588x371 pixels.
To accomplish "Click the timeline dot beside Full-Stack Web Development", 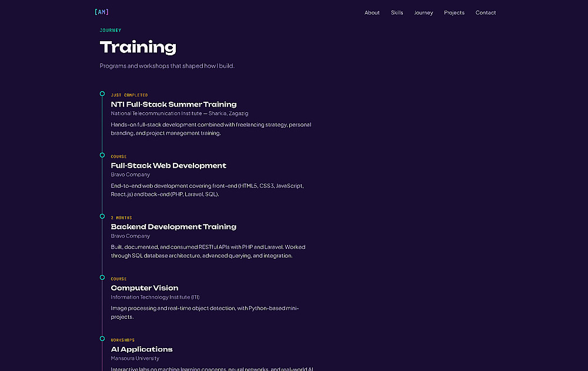I will [x=102, y=155].
